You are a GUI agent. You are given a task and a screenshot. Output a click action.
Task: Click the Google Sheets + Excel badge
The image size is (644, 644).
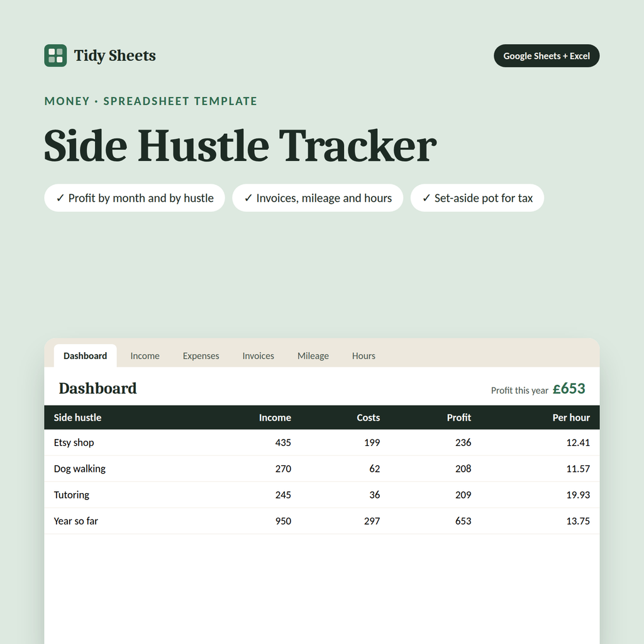[x=547, y=56]
